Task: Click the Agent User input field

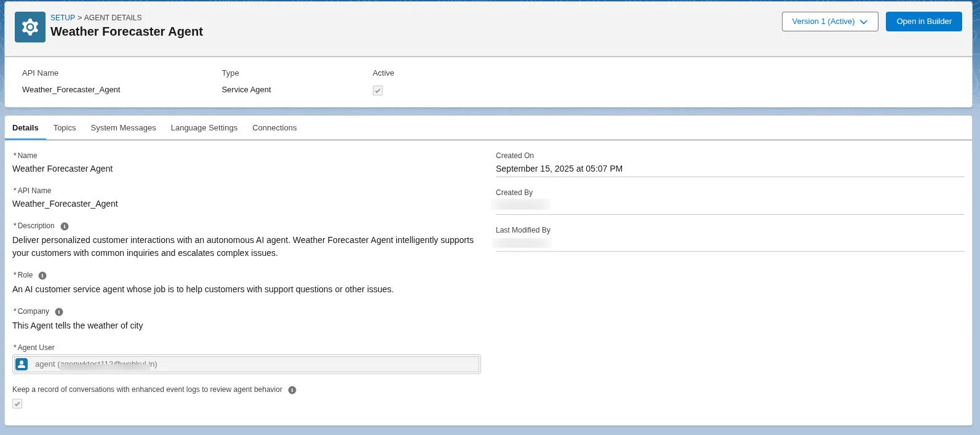Action: pyautogui.click(x=246, y=364)
